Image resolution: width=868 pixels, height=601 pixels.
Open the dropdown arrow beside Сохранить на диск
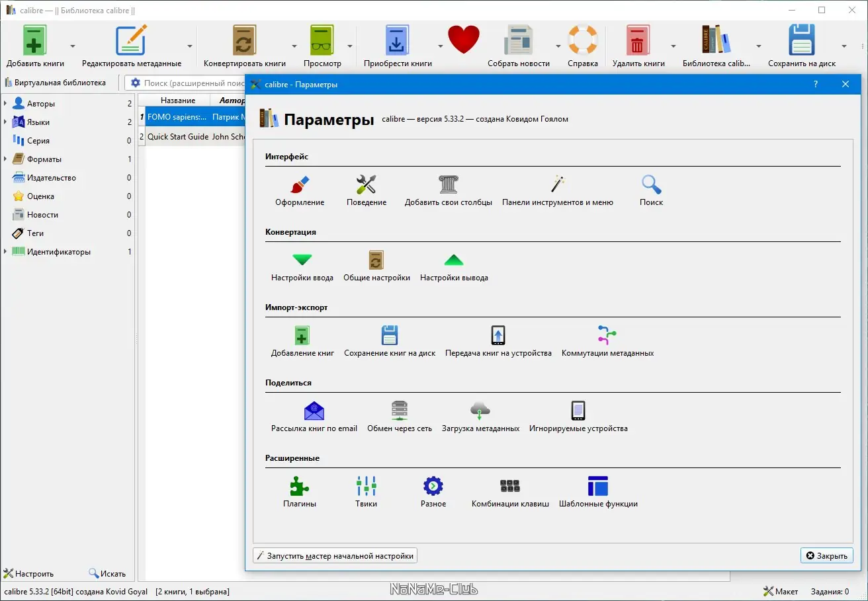pos(844,46)
